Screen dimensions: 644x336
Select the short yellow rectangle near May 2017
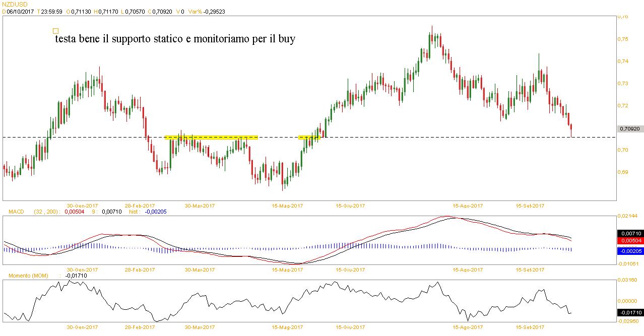point(309,137)
